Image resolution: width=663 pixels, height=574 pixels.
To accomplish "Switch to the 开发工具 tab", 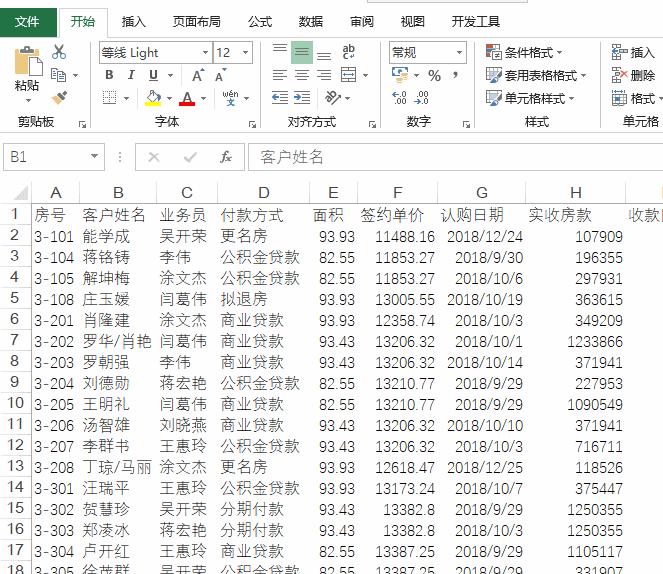I will click(x=476, y=22).
